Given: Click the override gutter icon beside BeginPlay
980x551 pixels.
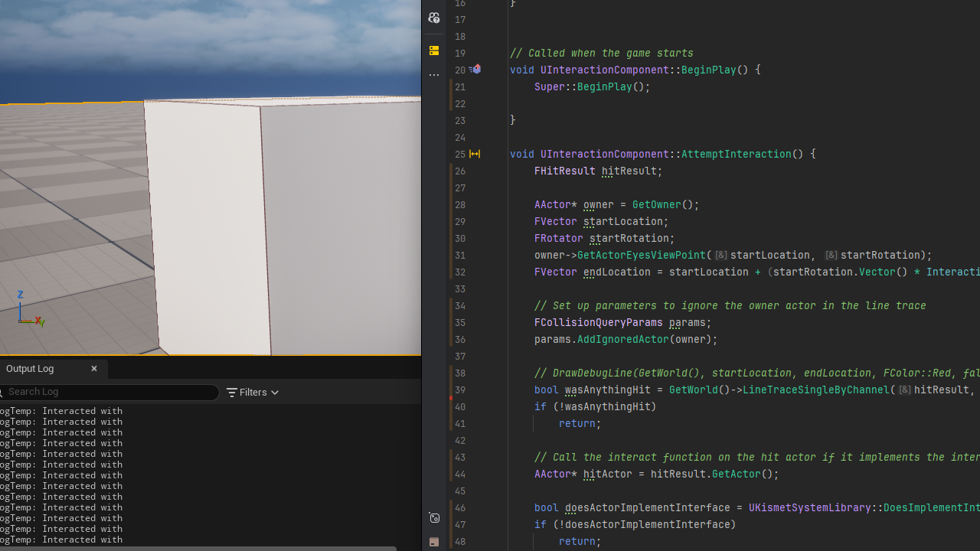Looking at the screenshot, I should coord(475,70).
